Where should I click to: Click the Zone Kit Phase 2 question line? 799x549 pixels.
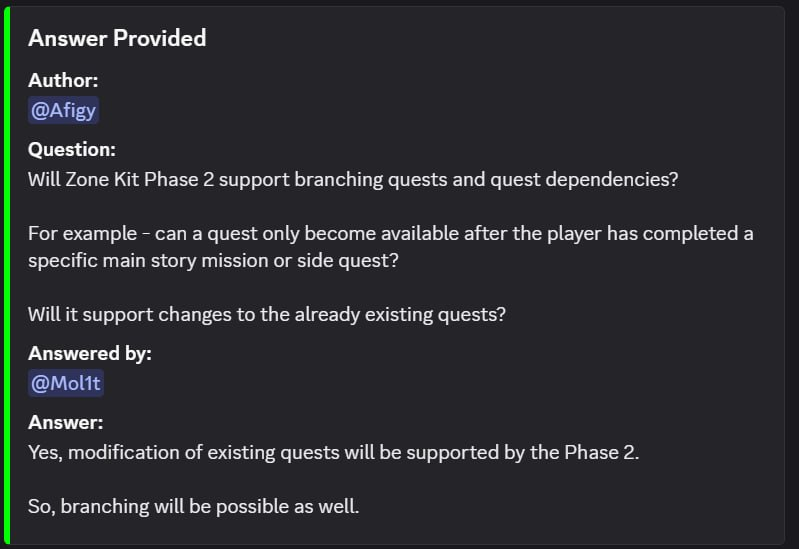(353, 179)
